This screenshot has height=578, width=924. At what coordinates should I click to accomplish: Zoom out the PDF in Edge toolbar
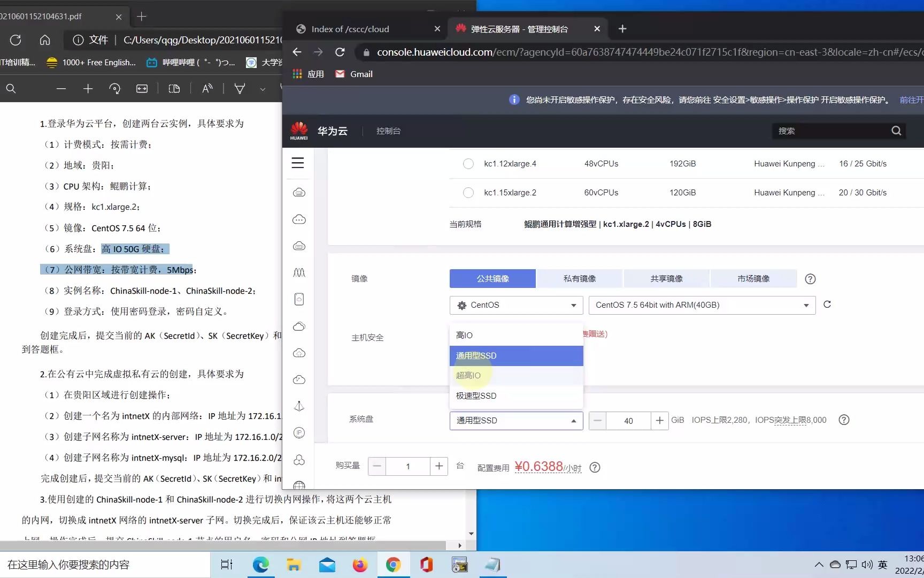tap(61, 88)
